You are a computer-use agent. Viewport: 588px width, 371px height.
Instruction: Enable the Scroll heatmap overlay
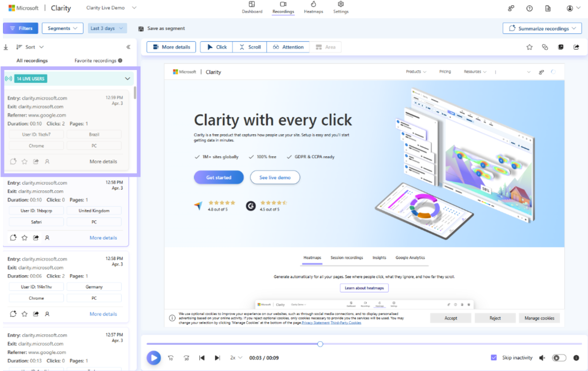pos(250,47)
